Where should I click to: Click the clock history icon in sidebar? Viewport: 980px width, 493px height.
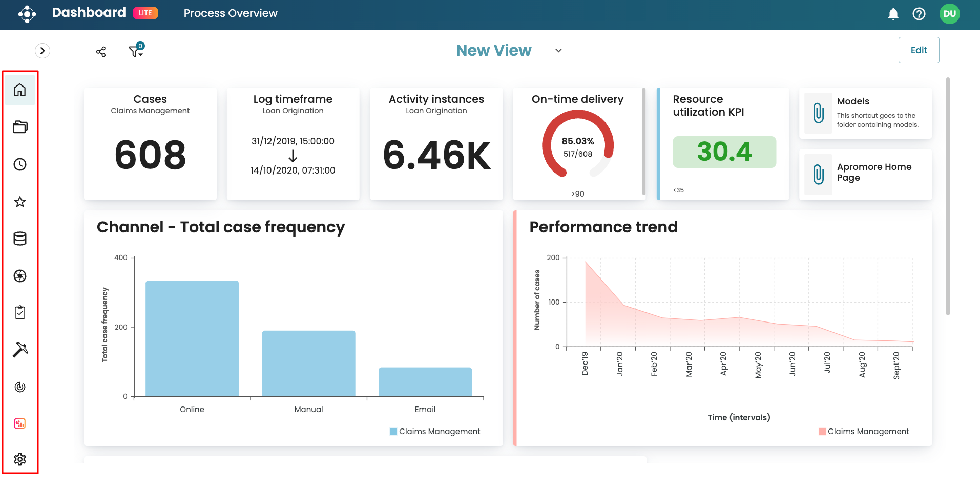(20, 164)
